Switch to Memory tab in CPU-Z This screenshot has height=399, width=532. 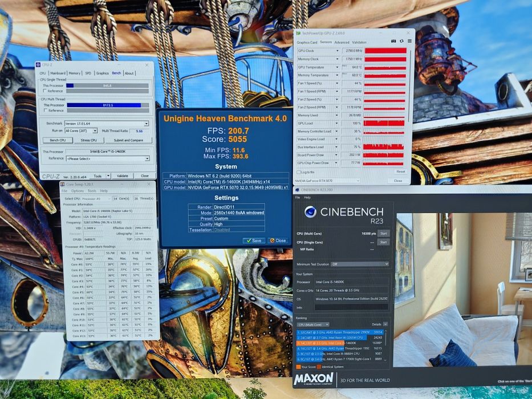74,74
